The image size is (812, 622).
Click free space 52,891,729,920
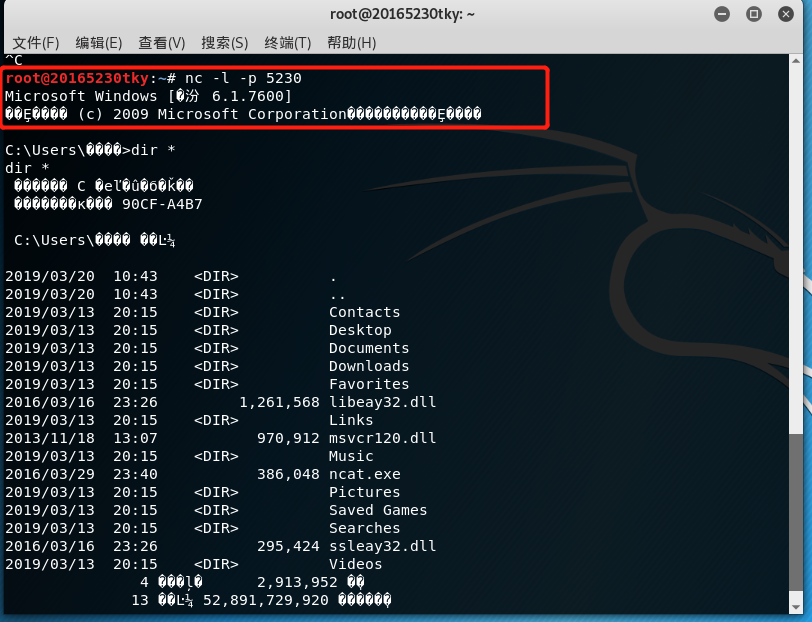pos(266,600)
